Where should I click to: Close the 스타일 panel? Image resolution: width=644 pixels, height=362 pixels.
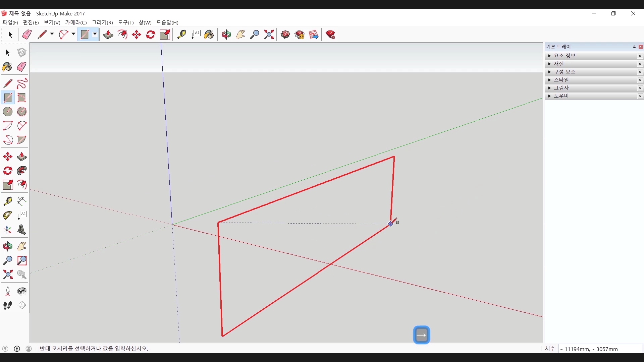pyautogui.click(x=640, y=80)
